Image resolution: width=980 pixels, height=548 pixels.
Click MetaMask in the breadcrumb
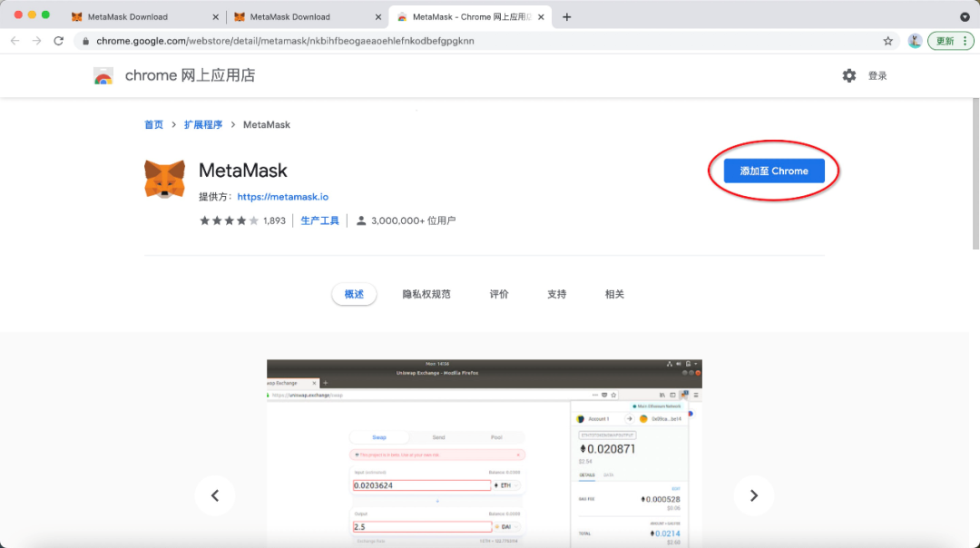click(266, 125)
